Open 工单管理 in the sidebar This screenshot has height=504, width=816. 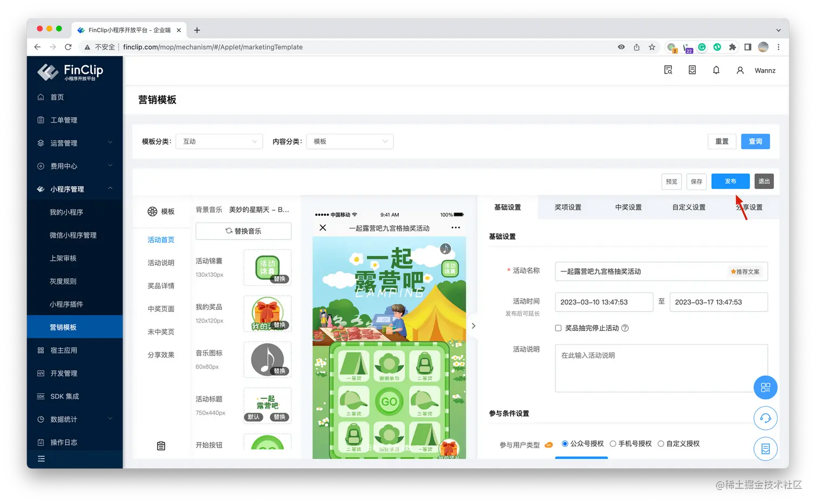click(74, 120)
